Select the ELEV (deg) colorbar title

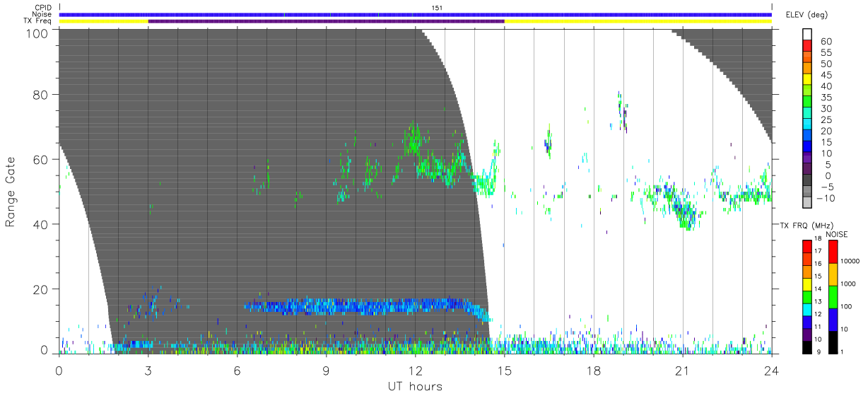(x=807, y=15)
